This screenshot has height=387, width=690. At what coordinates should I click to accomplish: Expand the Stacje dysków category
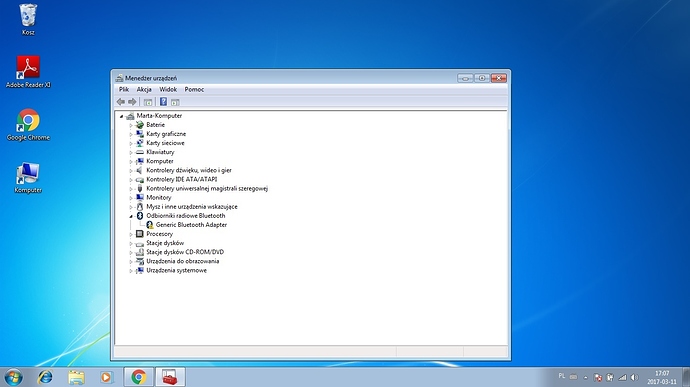pos(131,243)
